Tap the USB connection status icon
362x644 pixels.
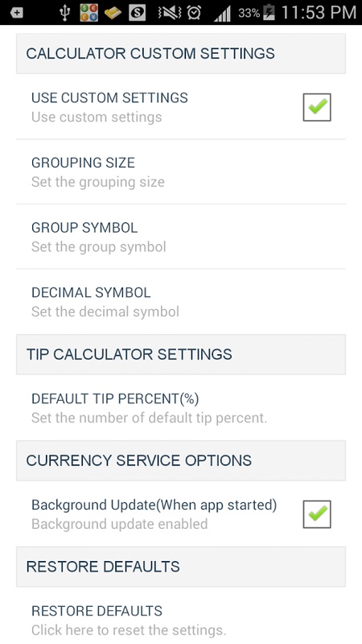click(x=65, y=13)
